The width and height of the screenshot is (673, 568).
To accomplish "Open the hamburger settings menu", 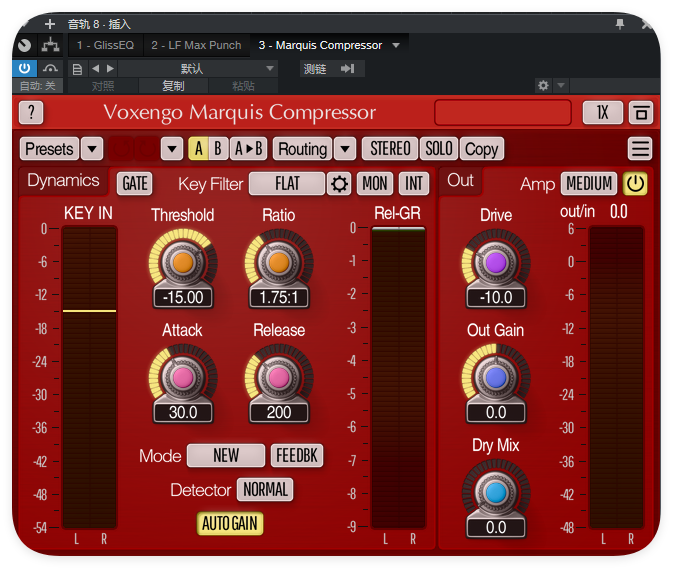I will pos(640,149).
